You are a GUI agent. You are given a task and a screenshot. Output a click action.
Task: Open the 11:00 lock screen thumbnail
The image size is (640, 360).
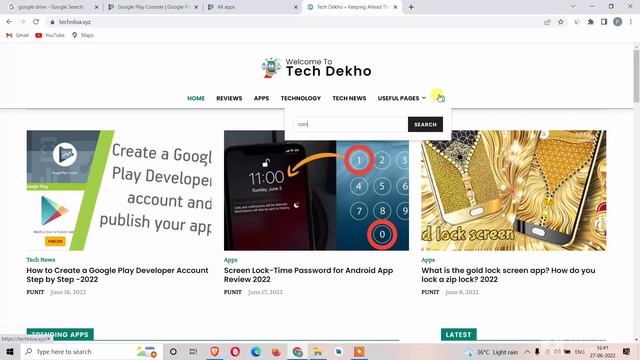[316, 190]
